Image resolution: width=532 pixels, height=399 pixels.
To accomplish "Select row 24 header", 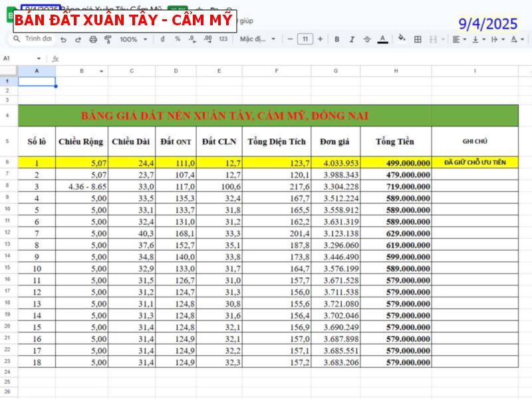I will coord(7,372).
